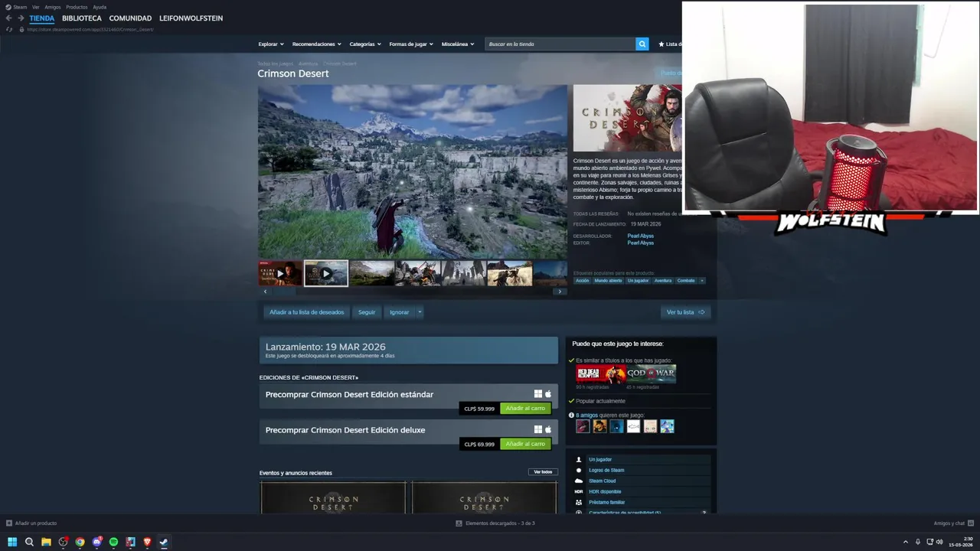This screenshot has width=980, height=551.
Task: Open Explorar dropdown
Action: point(271,44)
